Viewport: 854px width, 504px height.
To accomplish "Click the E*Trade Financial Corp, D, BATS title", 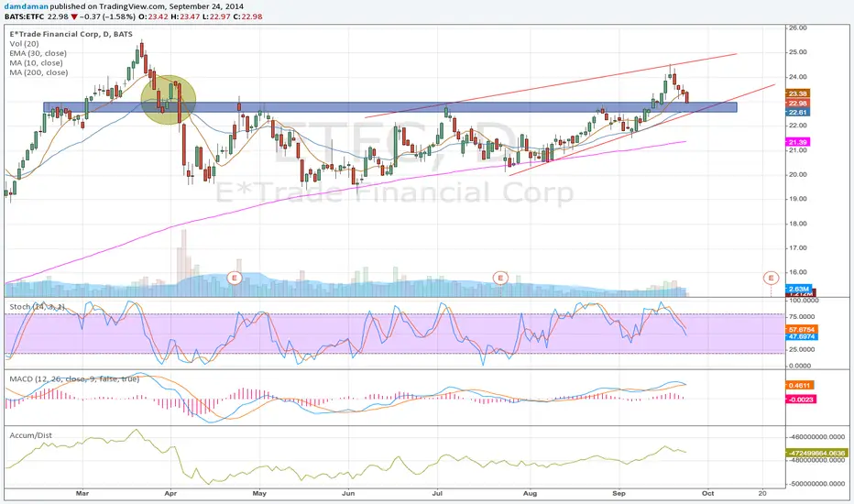I will point(71,34).
